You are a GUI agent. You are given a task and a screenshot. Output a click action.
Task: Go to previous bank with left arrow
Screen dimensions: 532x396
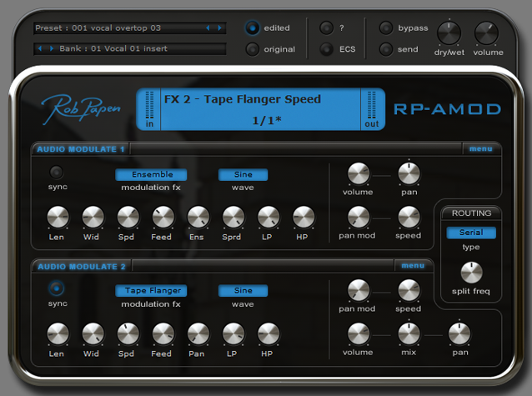(x=40, y=48)
